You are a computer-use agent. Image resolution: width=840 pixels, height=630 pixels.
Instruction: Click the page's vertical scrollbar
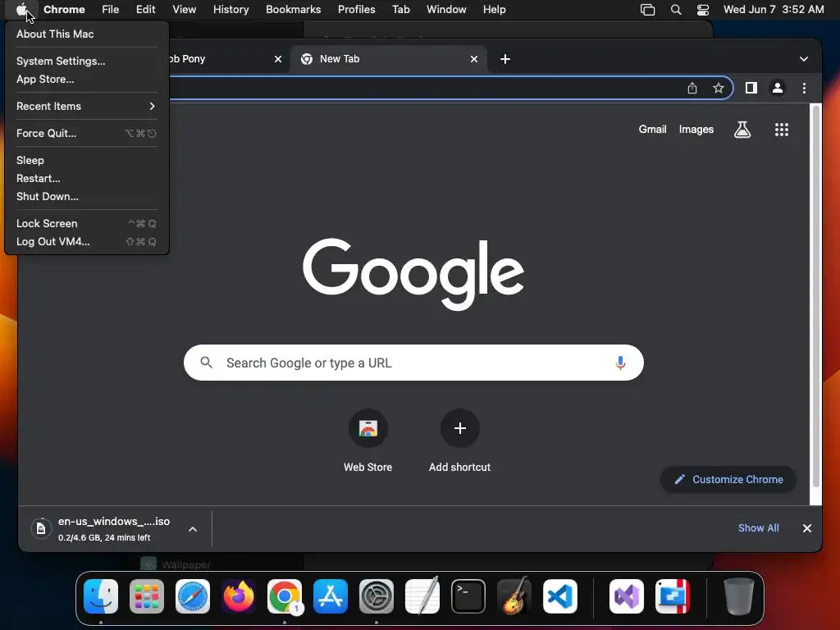tap(816, 295)
